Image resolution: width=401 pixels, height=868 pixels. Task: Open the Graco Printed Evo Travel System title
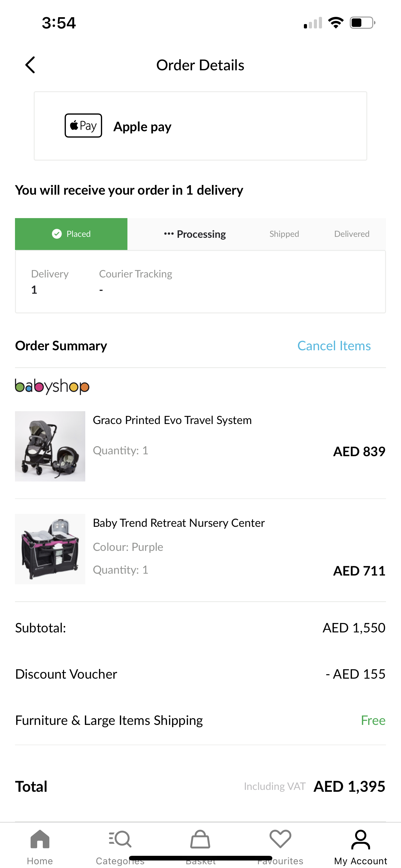click(x=172, y=420)
